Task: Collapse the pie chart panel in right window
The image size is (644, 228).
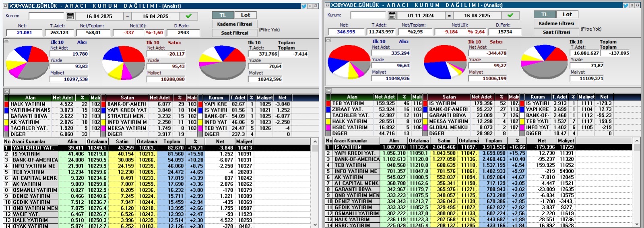Action: [x=328, y=40]
